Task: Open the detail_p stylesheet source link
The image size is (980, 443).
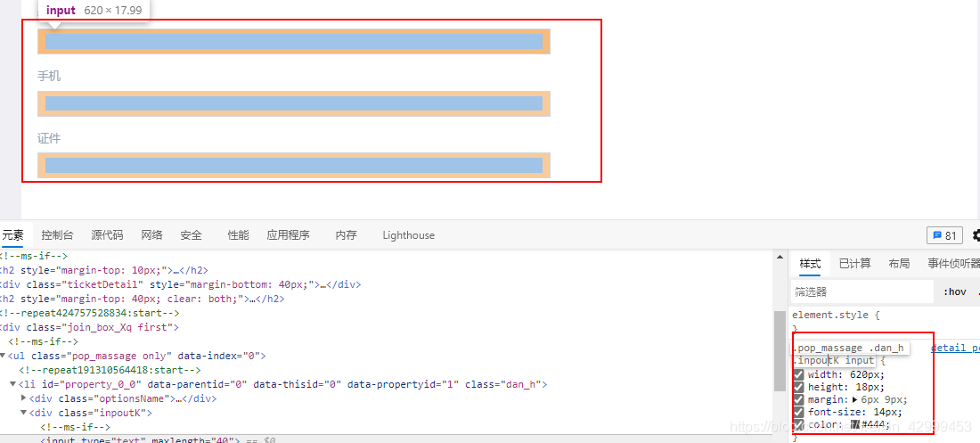Action: point(955,348)
